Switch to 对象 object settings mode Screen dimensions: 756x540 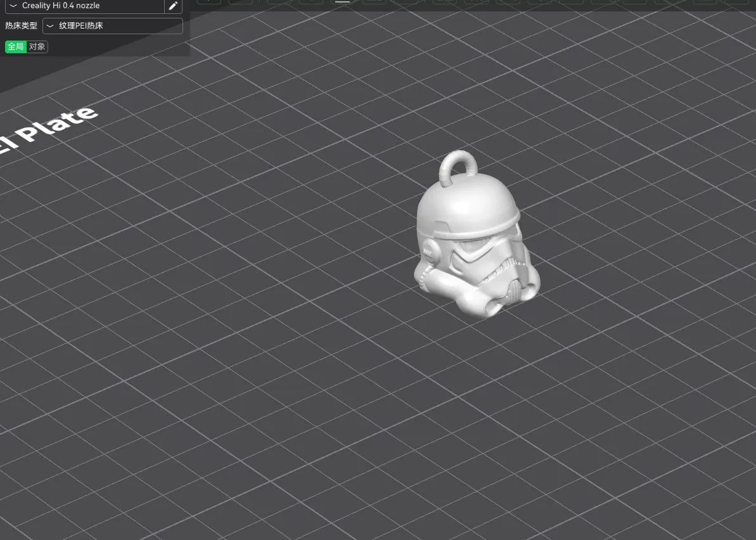click(x=37, y=47)
